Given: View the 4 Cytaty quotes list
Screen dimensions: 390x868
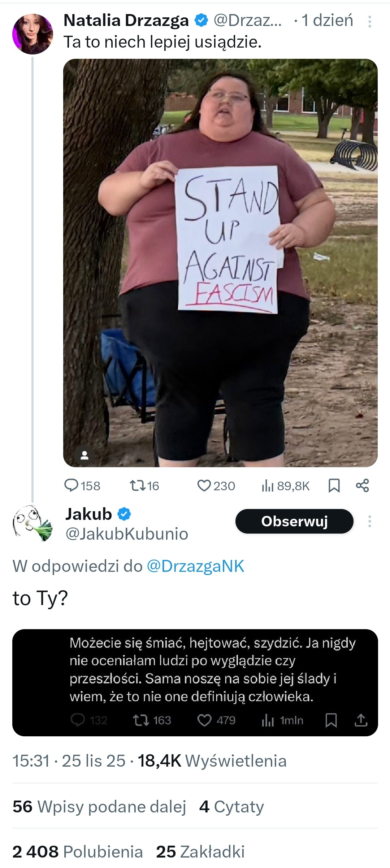Looking at the screenshot, I should pyautogui.click(x=231, y=807).
